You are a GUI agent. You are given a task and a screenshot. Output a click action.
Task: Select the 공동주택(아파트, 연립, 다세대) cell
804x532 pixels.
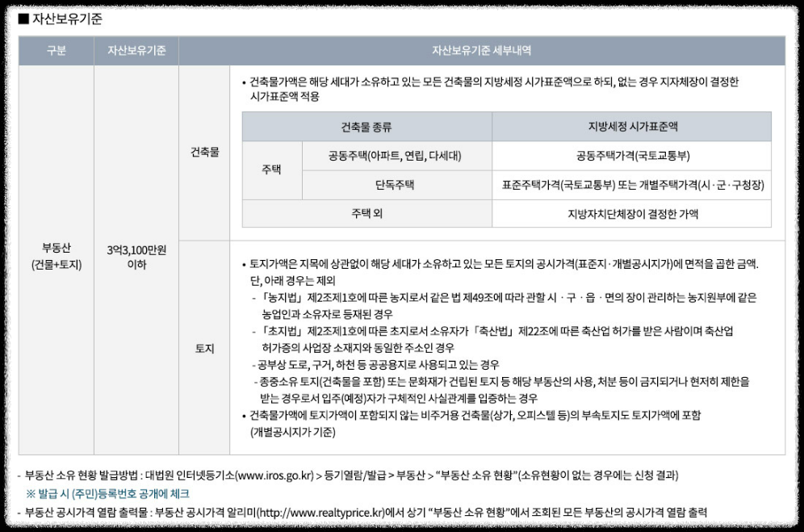[x=396, y=157]
